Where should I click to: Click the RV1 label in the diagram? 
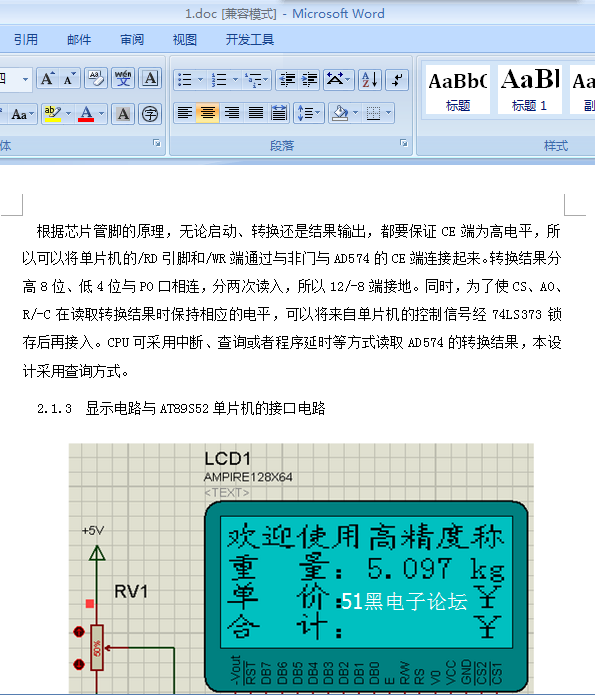[x=131, y=591]
